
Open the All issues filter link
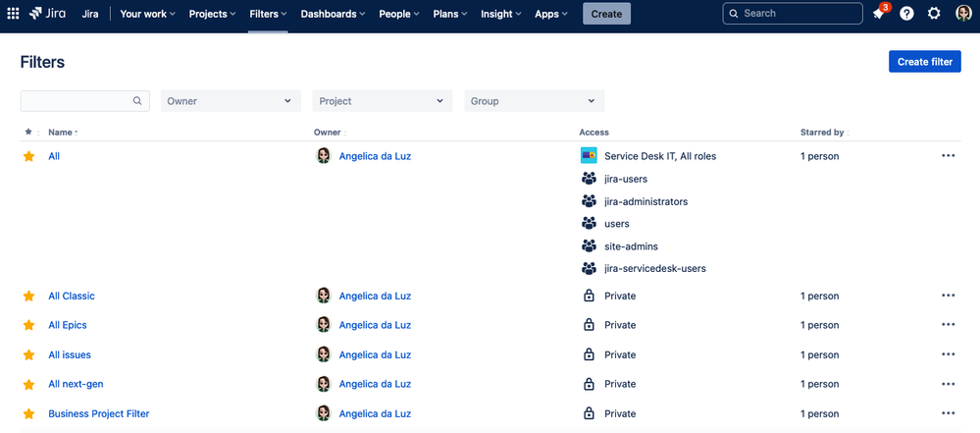click(x=70, y=354)
